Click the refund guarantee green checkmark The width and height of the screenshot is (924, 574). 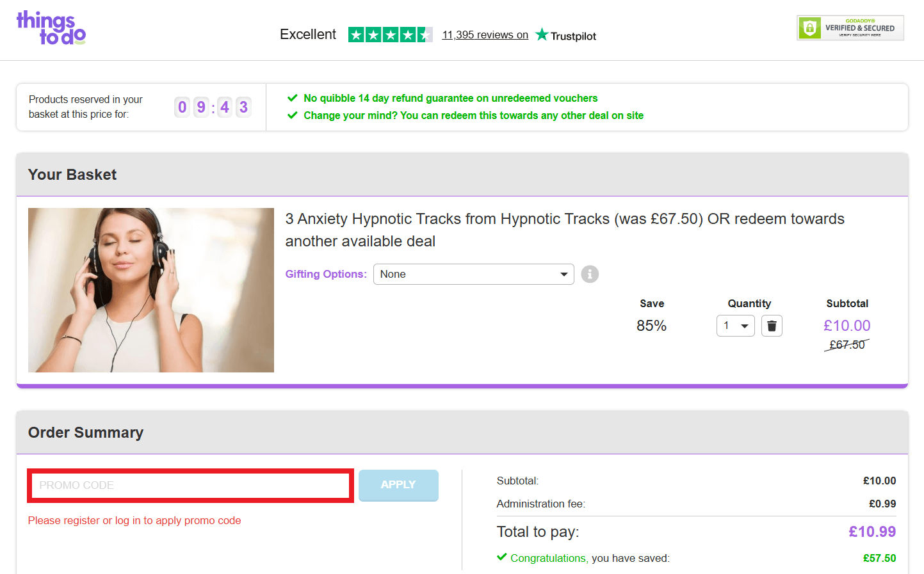coord(293,98)
